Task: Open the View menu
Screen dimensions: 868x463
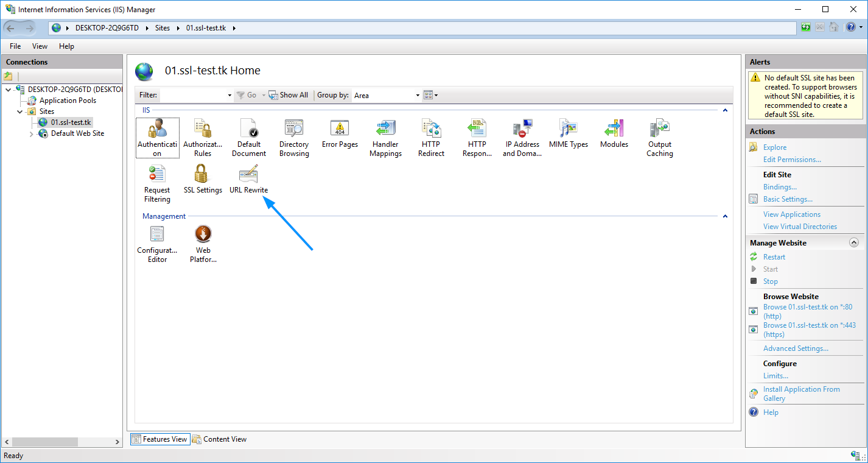Action: coord(40,46)
